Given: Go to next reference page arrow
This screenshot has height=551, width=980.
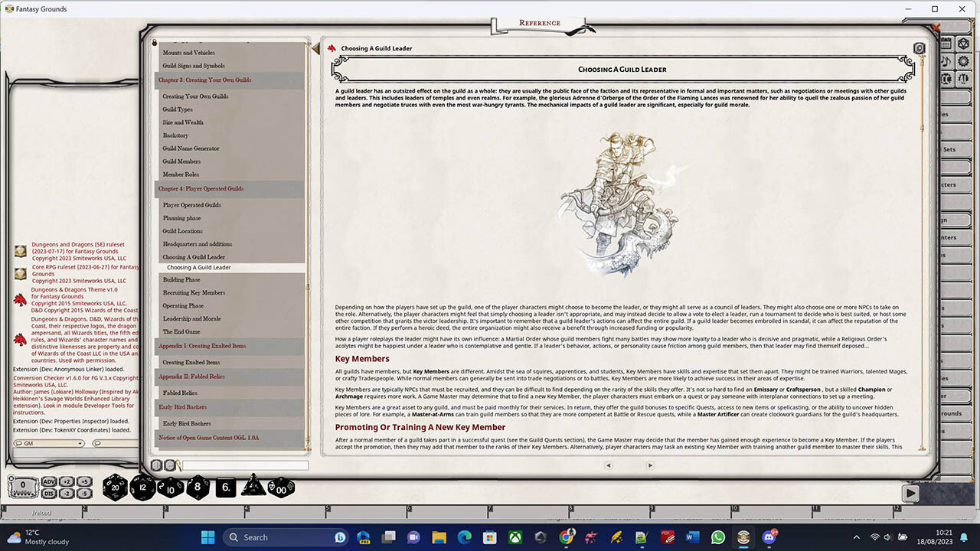Looking at the screenshot, I should (650, 465).
